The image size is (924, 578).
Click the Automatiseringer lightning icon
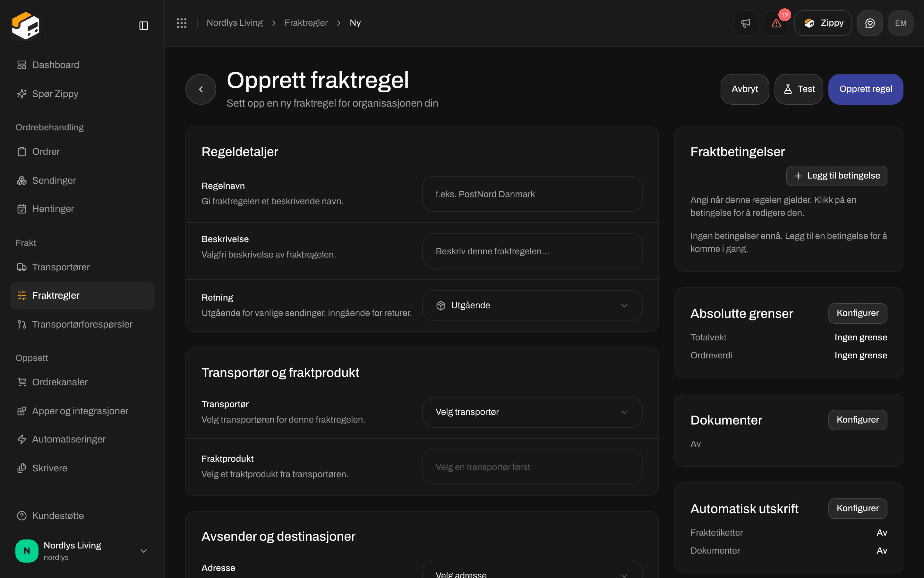pyautogui.click(x=22, y=439)
